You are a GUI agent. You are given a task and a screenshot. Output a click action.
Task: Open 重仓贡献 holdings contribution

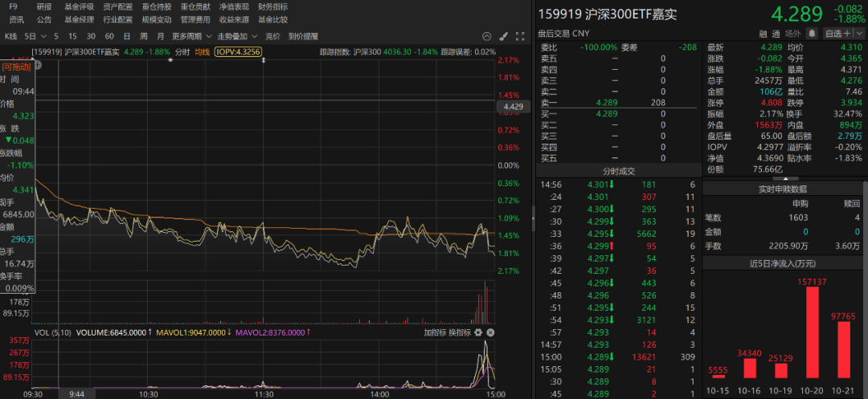[x=195, y=7]
